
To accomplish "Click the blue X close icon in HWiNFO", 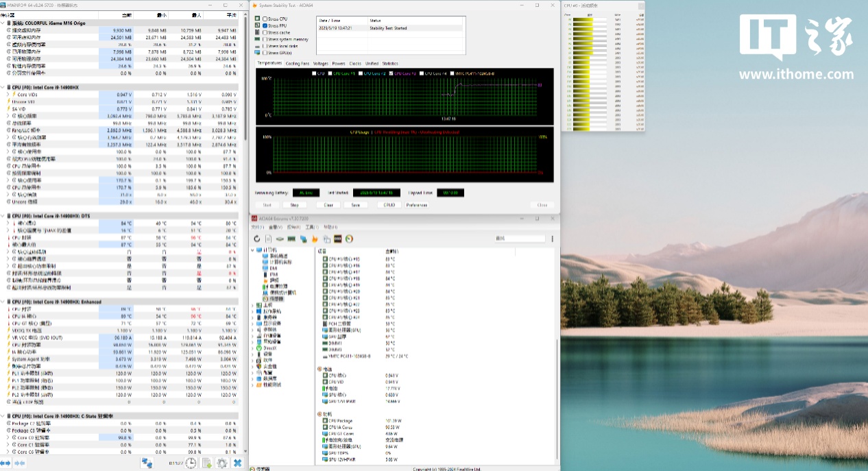I will 237,463.
